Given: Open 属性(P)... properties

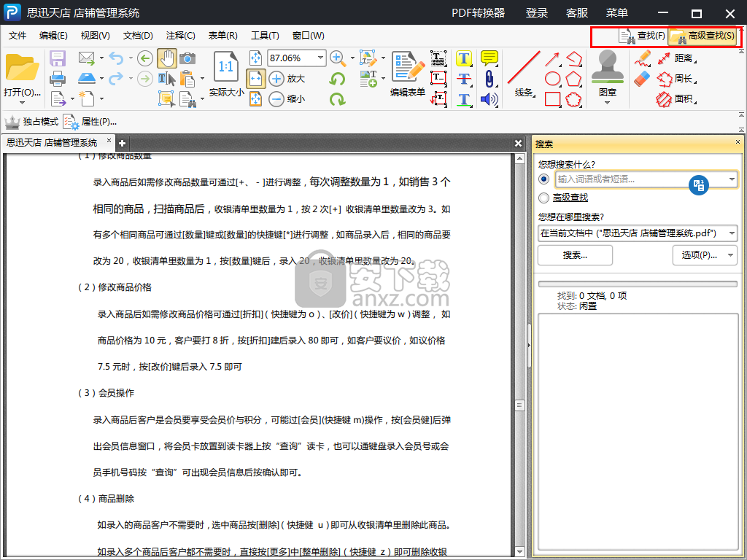Looking at the screenshot, I should pyautogui.click(x=90, y=122).
